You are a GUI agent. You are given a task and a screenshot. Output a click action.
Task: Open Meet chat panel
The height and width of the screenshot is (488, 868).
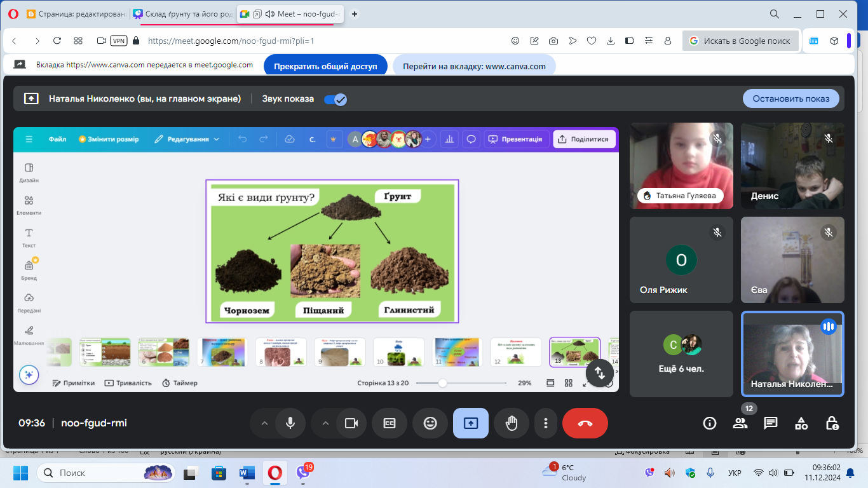pyautogui.click(x=771, y=423)
